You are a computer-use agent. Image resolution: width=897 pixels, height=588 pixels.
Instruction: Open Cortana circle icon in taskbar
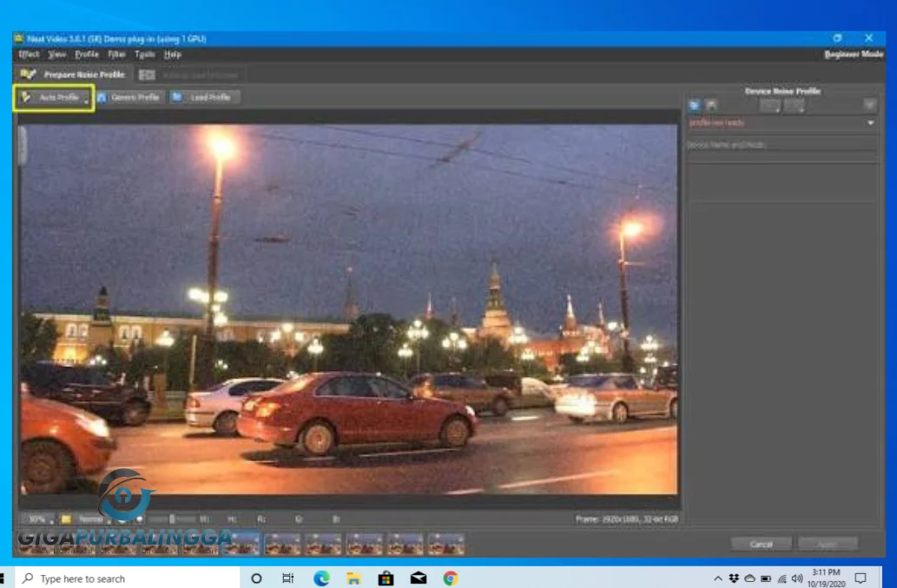[x=256, y=578]
